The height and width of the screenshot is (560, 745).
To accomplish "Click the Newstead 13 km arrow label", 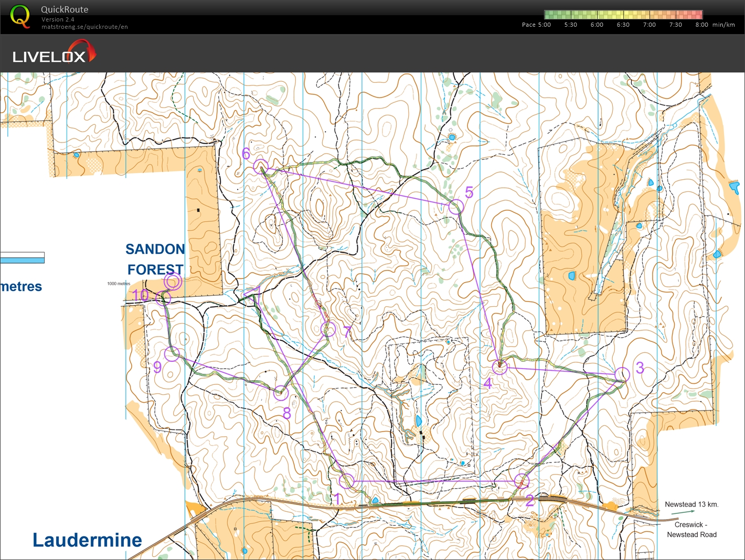I will (691, 504).
